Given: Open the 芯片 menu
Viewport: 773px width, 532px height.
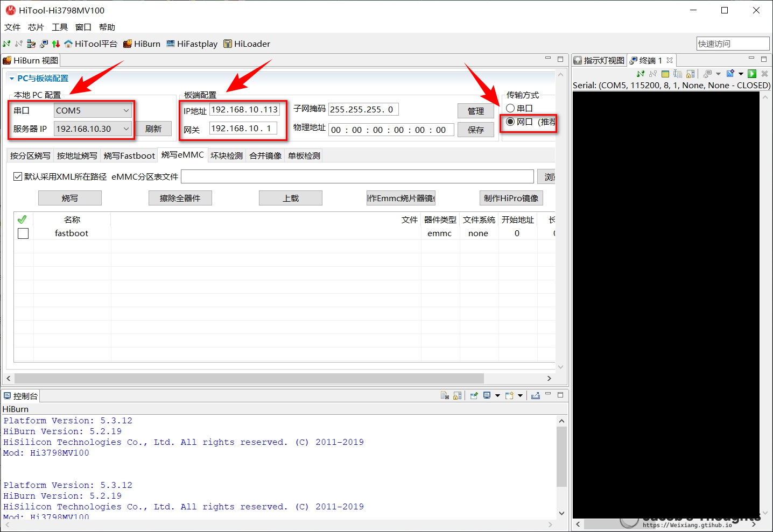Looking at the screenshot, I should click(36, 27).
